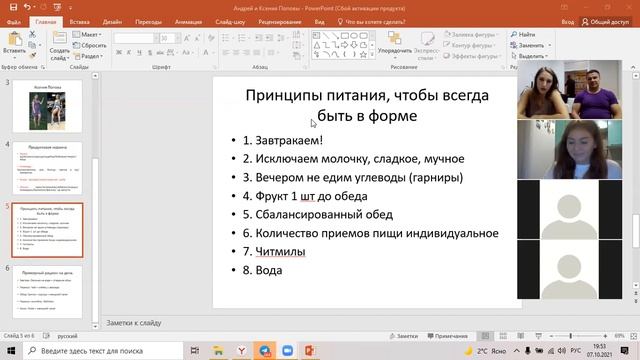Select the star shape in shapes gallery
Viewport: 640px width, 360px height.
click(x=363, y=54)
